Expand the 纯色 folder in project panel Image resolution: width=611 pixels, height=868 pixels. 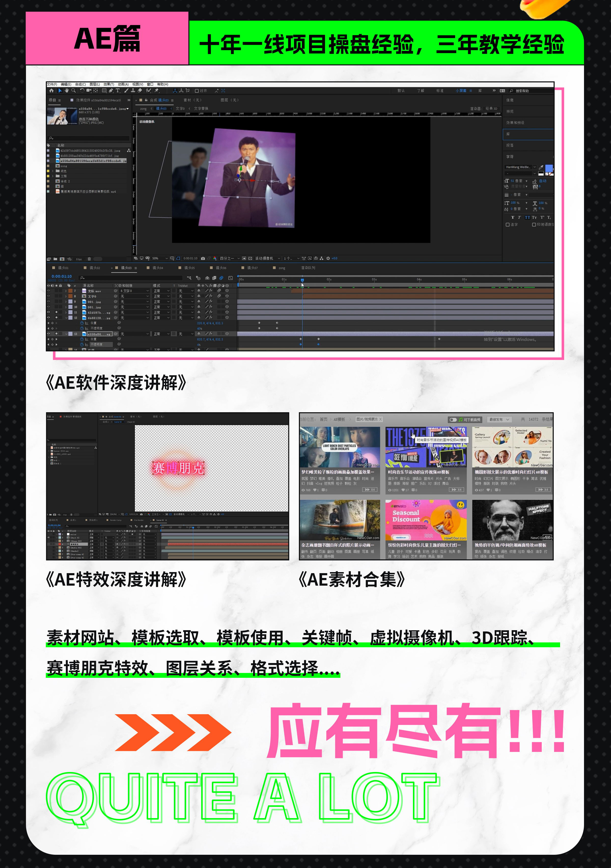coord(52,171)
